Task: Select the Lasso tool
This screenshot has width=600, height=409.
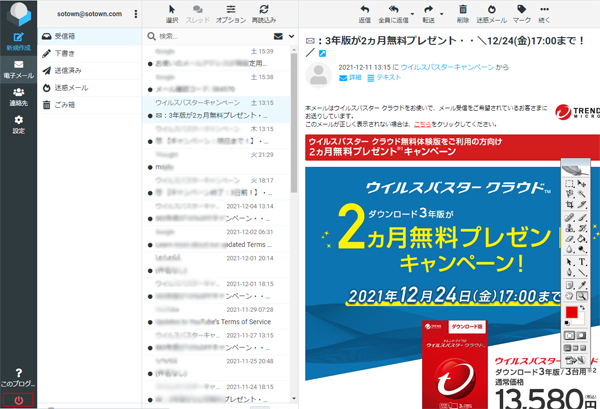Action: [569, 194]
